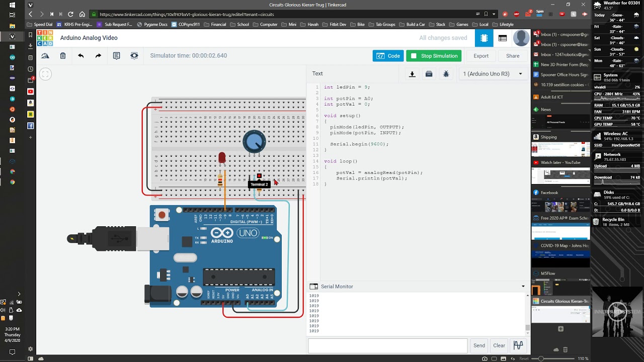Click the red LED on breadboard
The width and height of the screenshot is (644, 362).
point(222,158)
